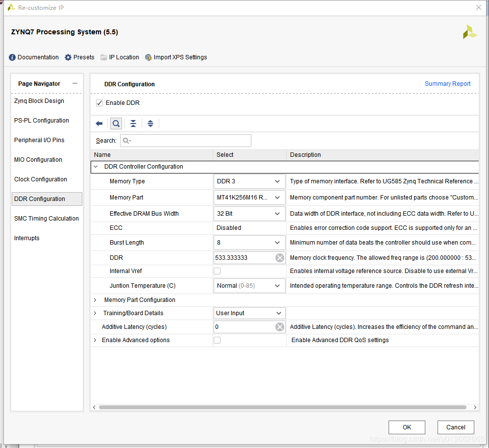Click the Documentation label text
The width and height of the screenshot is (489, 448).
tap(38, 57)
